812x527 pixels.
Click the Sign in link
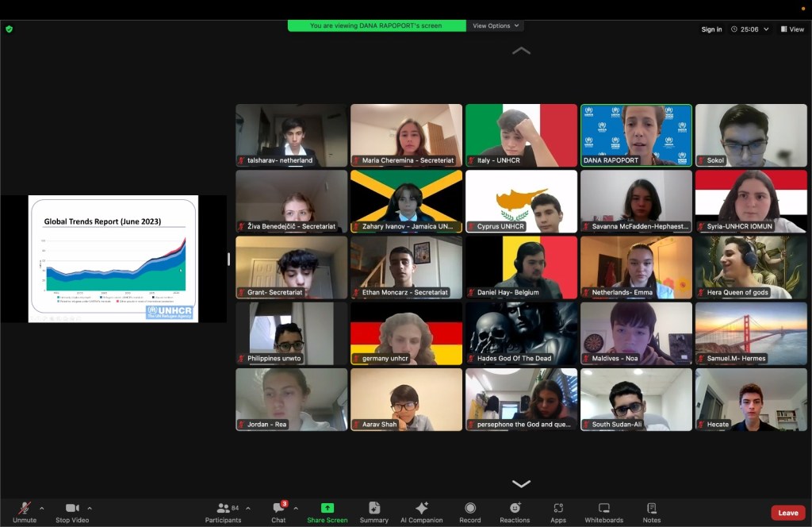pos(711,29)
